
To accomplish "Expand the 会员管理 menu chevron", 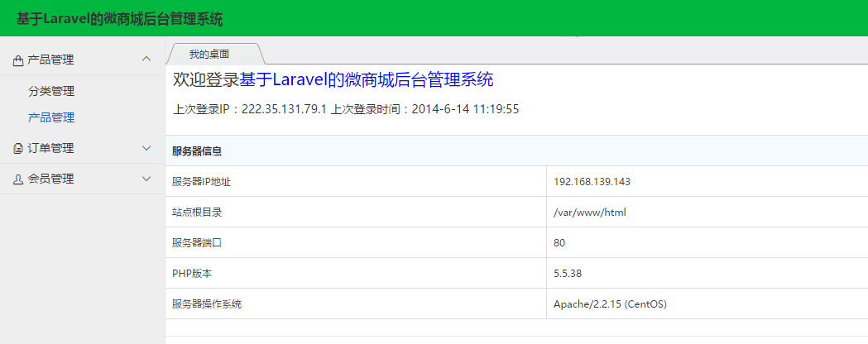I will click(146, 178).
